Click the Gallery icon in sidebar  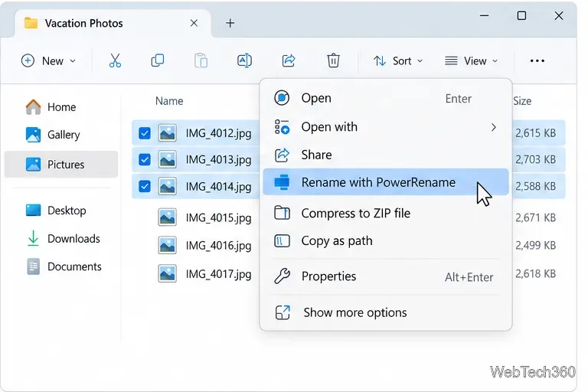coord(34,135)
